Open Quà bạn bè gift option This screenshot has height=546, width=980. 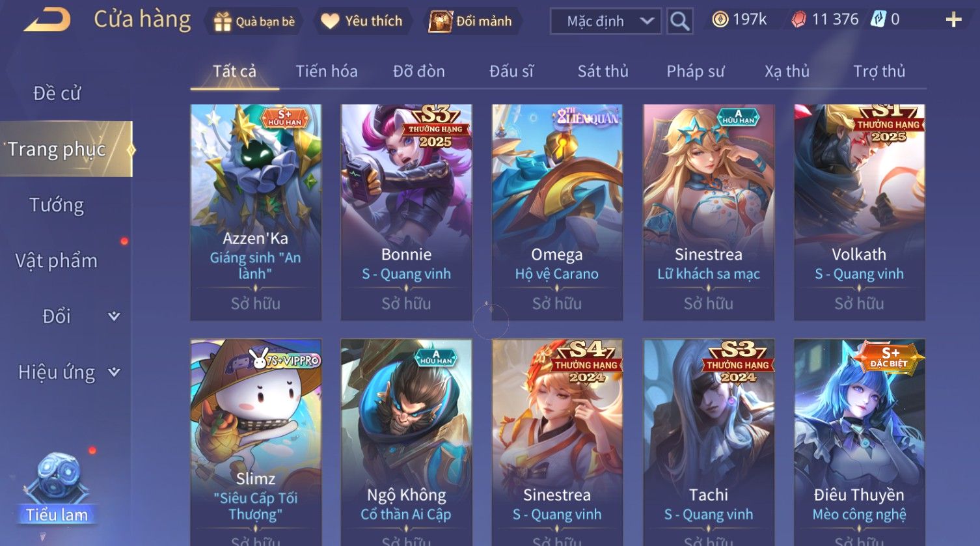[255, 21]
